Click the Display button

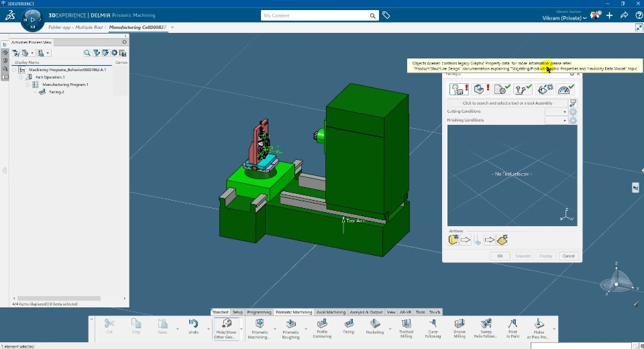(546, 256)
